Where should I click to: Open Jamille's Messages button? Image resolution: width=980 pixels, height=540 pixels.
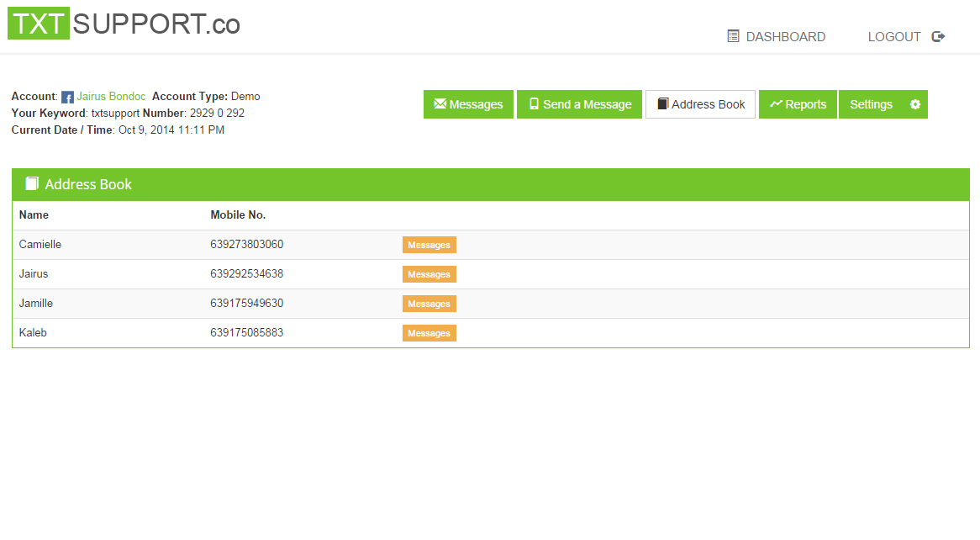[429, 304]
